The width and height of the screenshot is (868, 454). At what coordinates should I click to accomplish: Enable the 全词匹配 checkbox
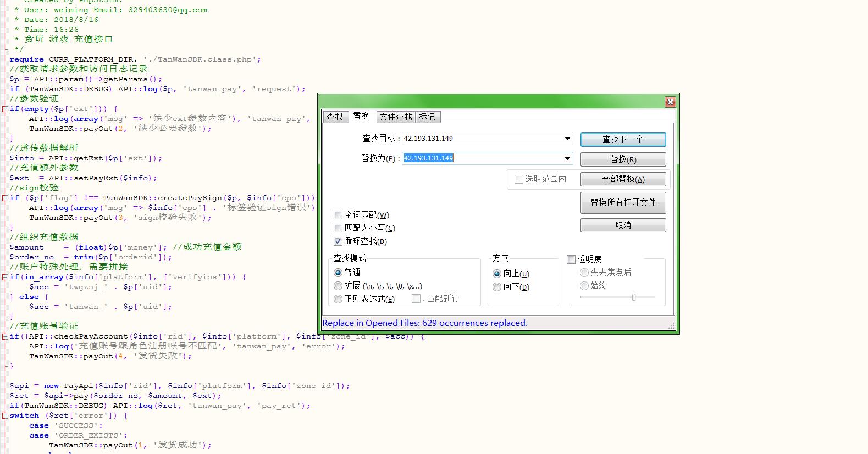[338, 215]
